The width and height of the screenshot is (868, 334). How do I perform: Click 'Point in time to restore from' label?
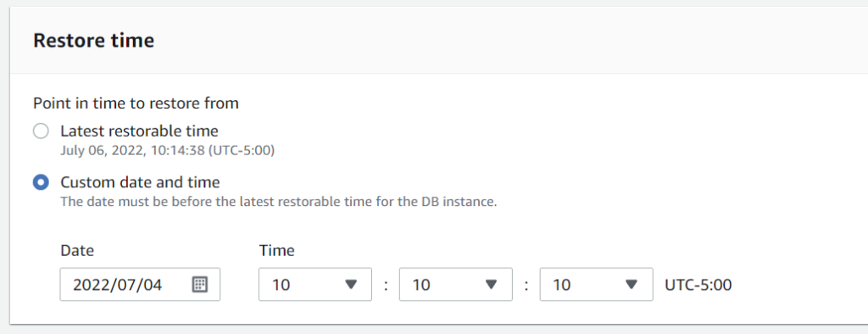(x=136, y=103)
